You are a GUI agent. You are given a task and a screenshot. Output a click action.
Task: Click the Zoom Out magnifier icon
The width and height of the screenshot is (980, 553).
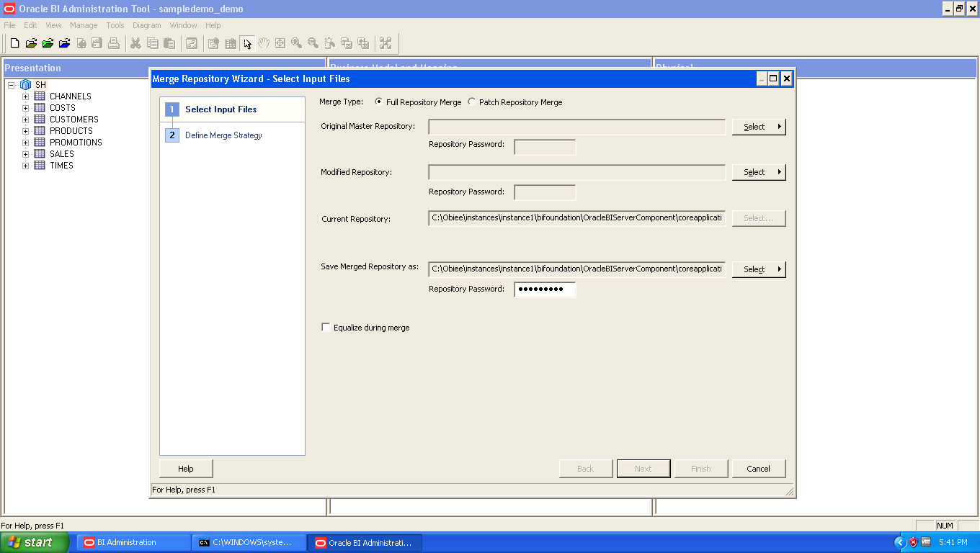coord(313,43)
